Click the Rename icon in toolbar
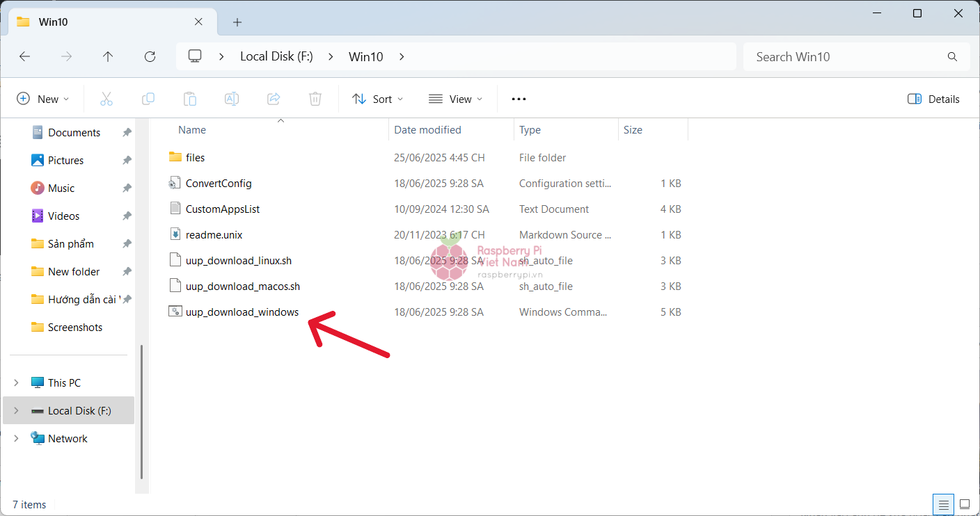 click(232, 99)
